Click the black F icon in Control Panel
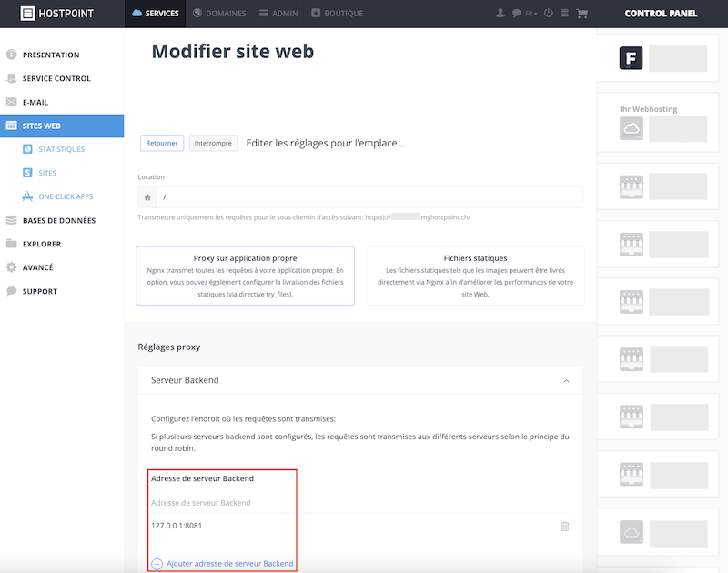This screenshot has height=573, width=728. 631,58
